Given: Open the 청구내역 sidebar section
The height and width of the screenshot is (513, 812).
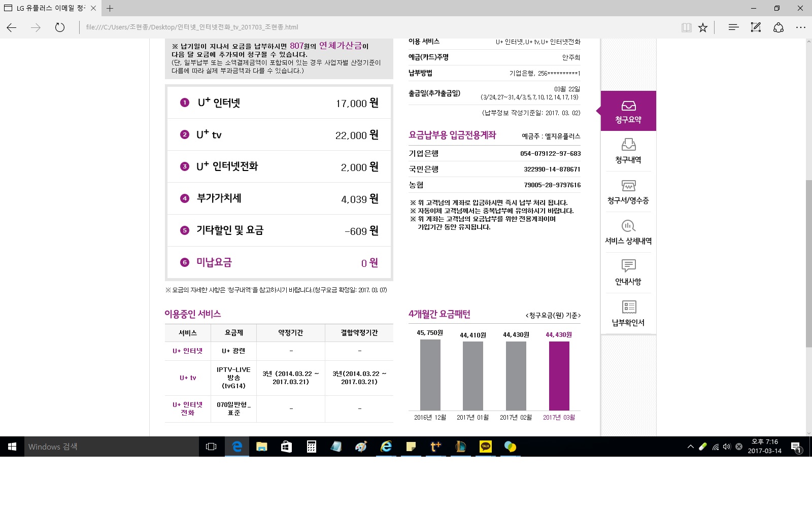Looking at the screenshot, I should [628, 151].
